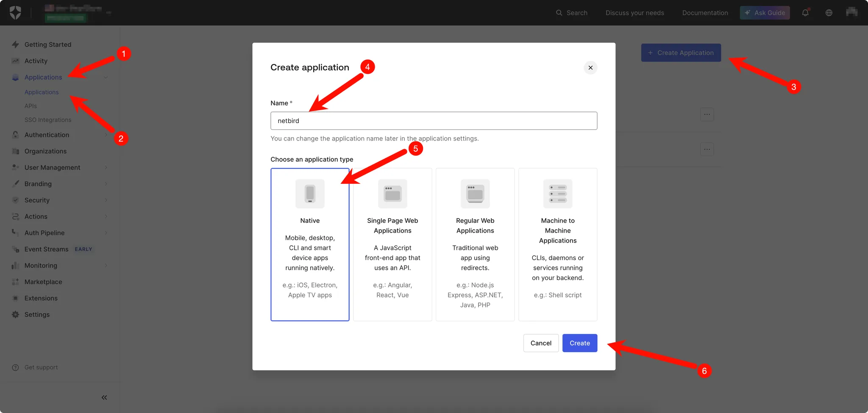
Task: Click the Settings gear icon
Action: click(16, 314)
